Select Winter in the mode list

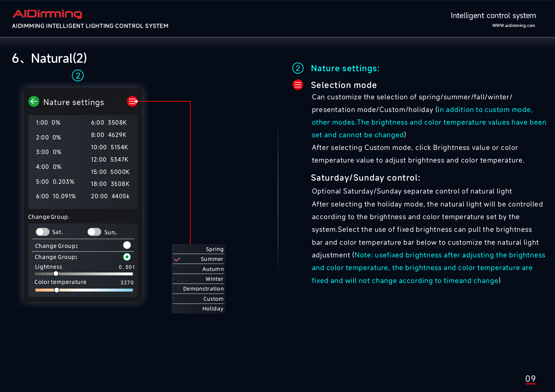pos(214,279)
